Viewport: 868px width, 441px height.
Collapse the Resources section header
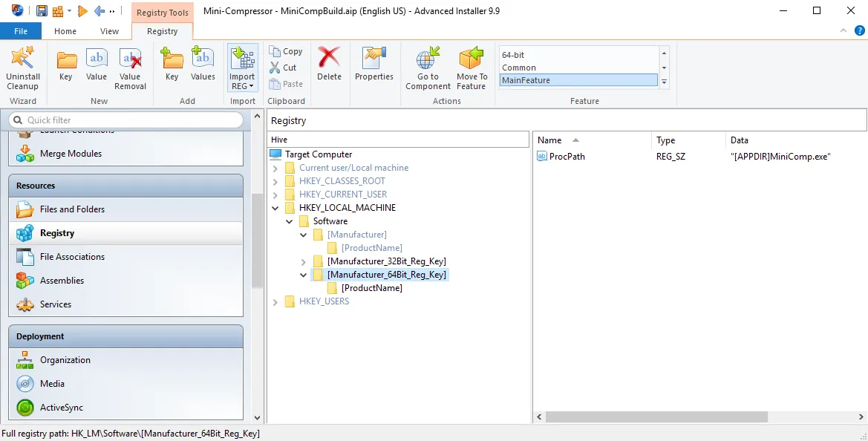tap(125, 186)
